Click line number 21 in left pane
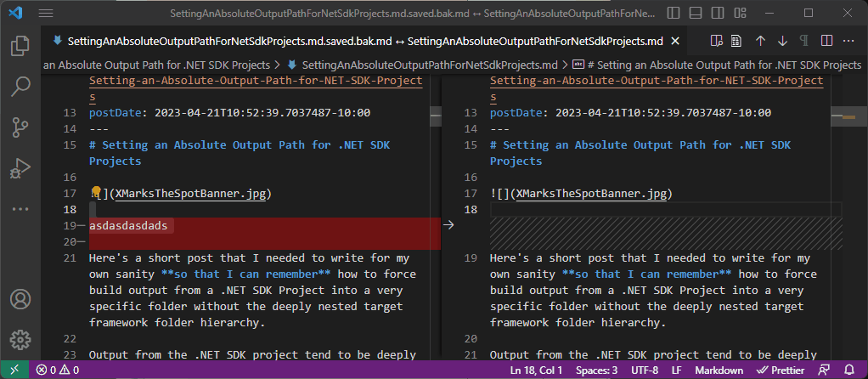The height and width of the screenshot is (379, 868). tap(69, 258)
